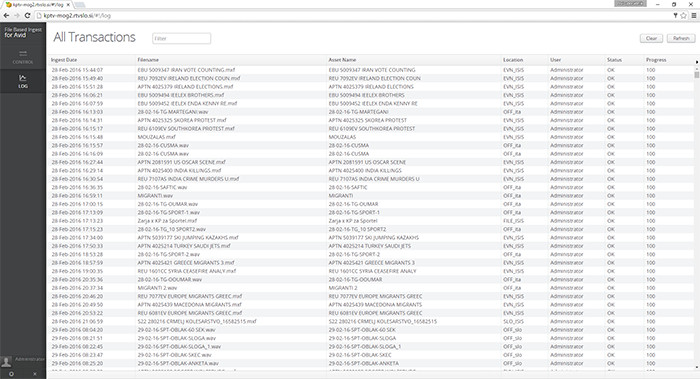Expand columns arrow right of Progress
Screen dimensions: 700x379
point(696,62)
